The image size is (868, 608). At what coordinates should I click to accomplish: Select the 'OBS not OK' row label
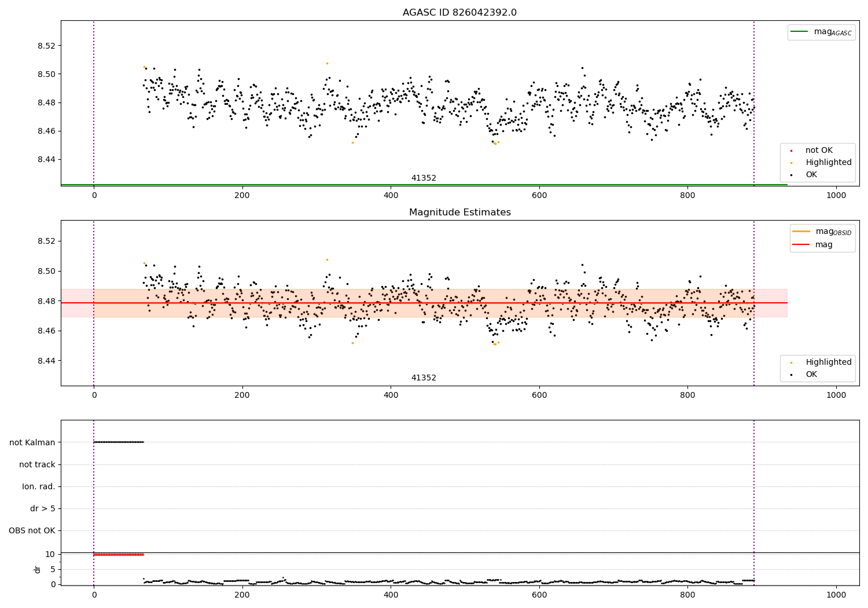[x=32, y=530]
